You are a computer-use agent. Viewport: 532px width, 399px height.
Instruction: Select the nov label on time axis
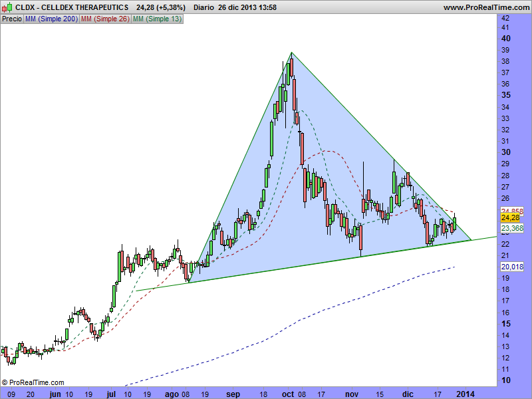[x=352, y=394]
